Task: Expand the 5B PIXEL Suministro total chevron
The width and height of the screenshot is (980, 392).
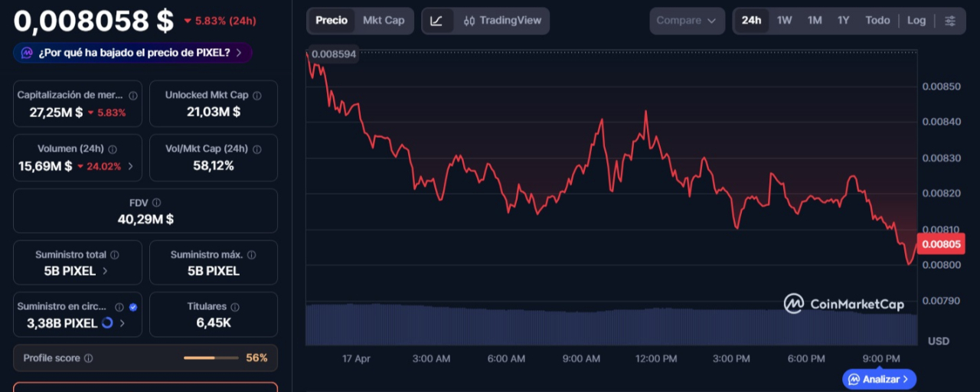Action: point(105,271)
